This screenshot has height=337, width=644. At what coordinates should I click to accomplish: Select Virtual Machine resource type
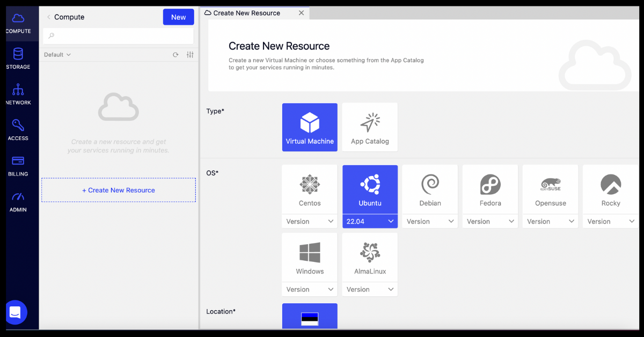coord(310,127)
